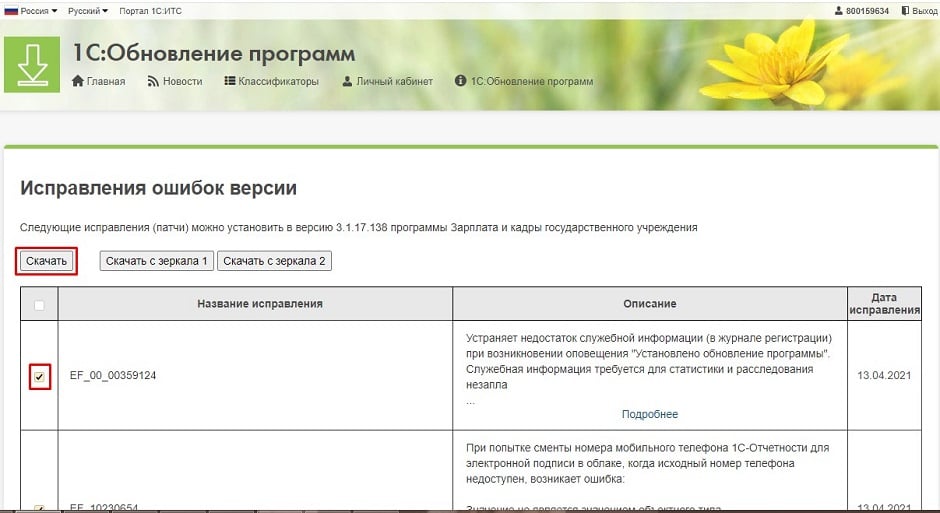Click the list icon beside Классификаторы
940x513 pixels.
point(229,82)
